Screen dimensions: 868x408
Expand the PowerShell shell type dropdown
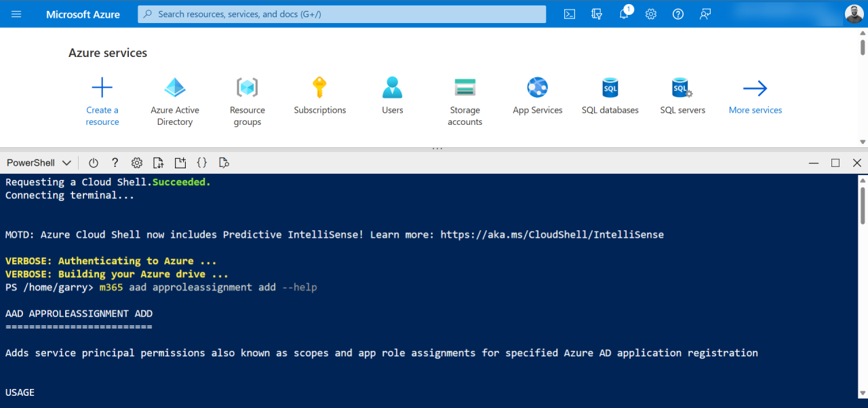[39, 163]
